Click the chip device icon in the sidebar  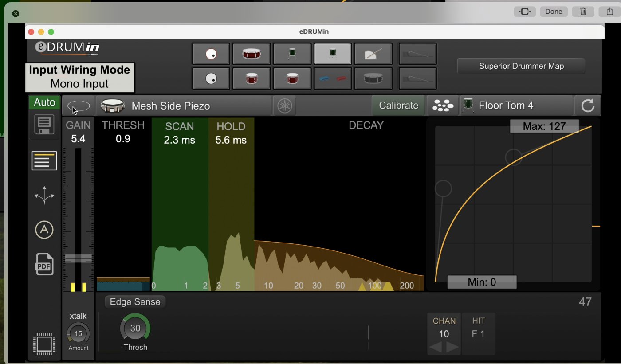tap(44, 344)
